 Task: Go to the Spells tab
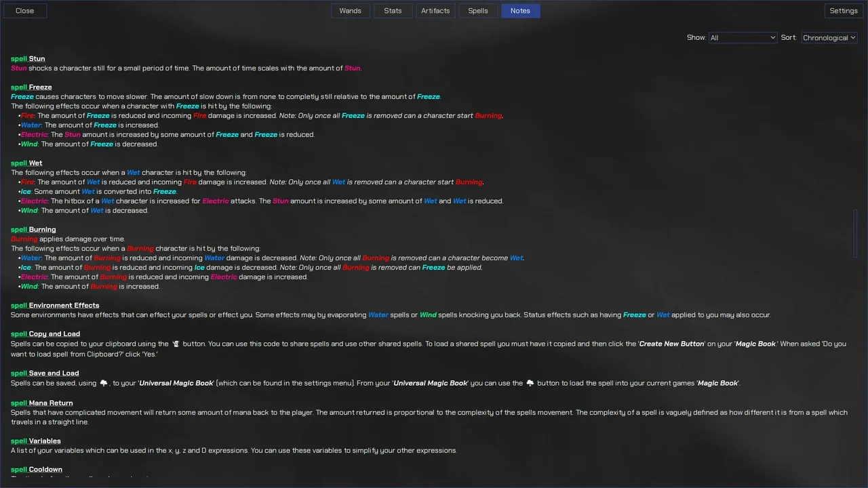pos(478,11)
